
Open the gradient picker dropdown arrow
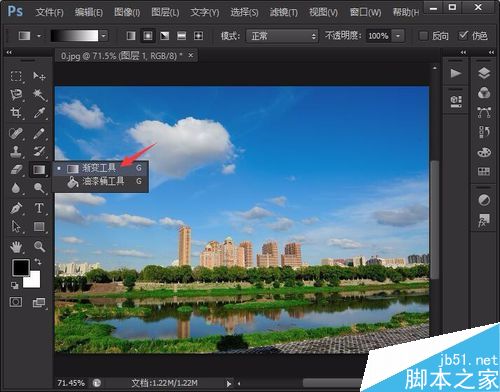pos(104,36)
